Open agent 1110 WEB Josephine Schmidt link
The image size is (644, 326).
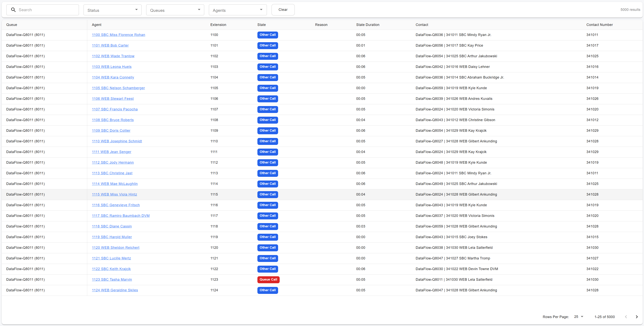(x=117, y=141)
